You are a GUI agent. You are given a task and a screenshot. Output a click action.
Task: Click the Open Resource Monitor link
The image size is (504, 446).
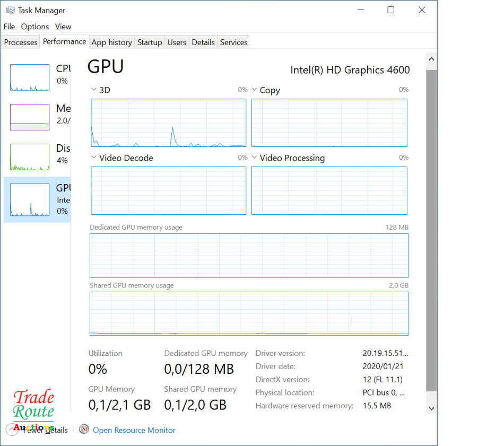click(134, 430)
